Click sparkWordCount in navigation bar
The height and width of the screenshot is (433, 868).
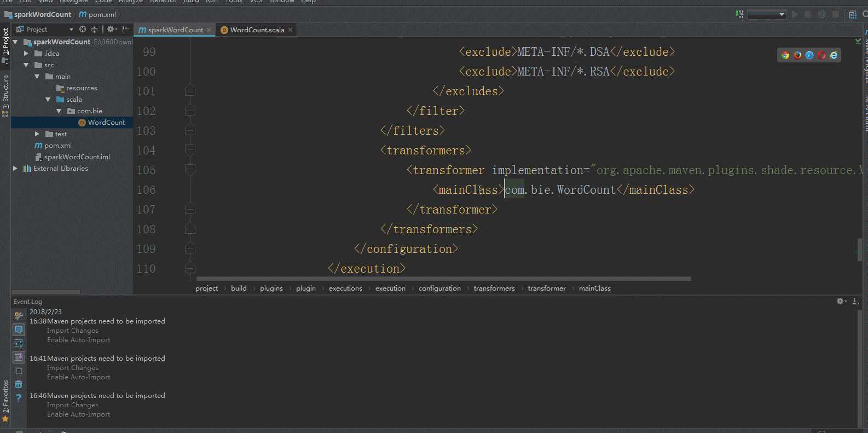pos(38,14)
